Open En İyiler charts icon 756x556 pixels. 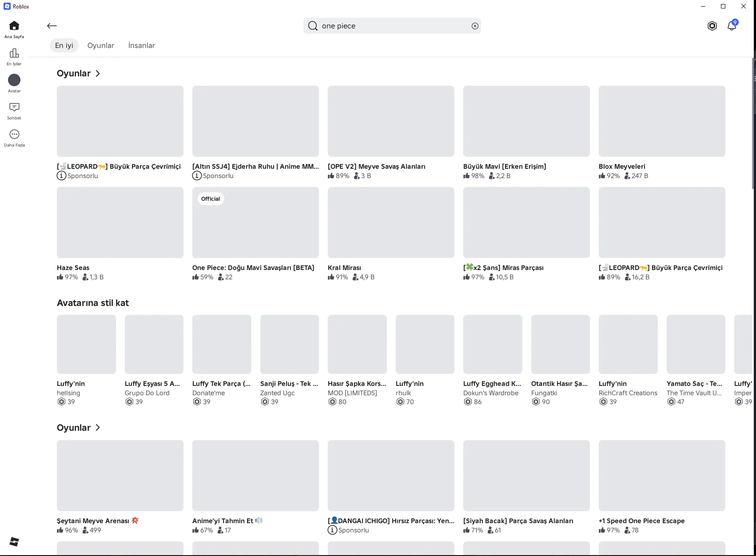14,53
